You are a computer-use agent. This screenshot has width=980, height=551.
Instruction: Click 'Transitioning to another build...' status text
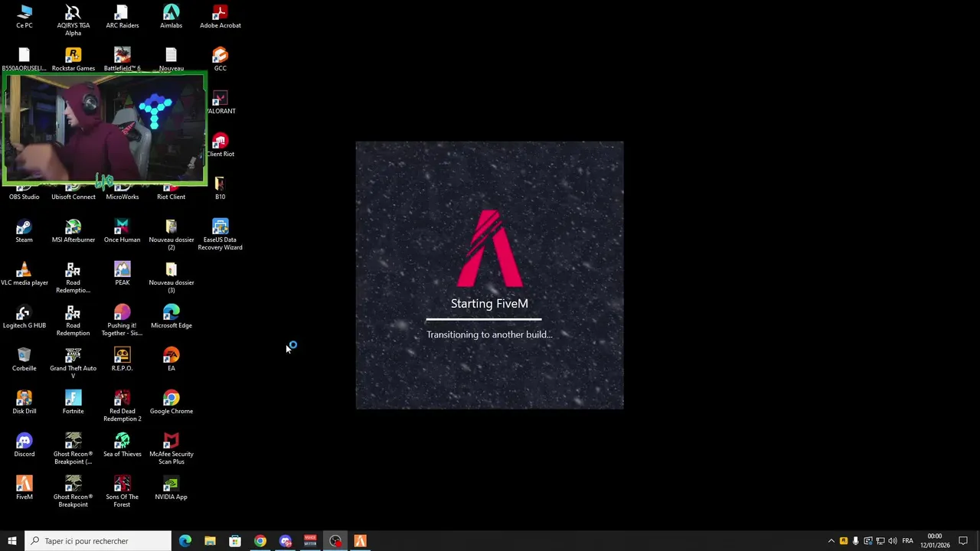[489, 334]
